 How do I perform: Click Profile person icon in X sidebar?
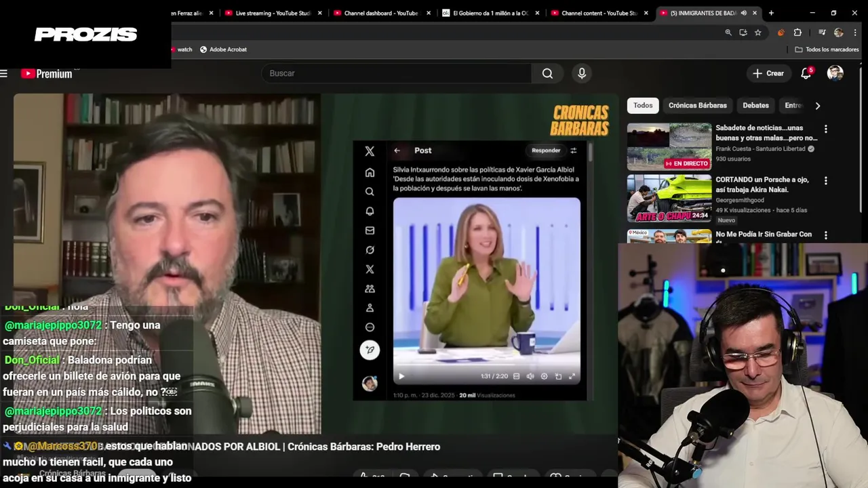click(370, 308)
